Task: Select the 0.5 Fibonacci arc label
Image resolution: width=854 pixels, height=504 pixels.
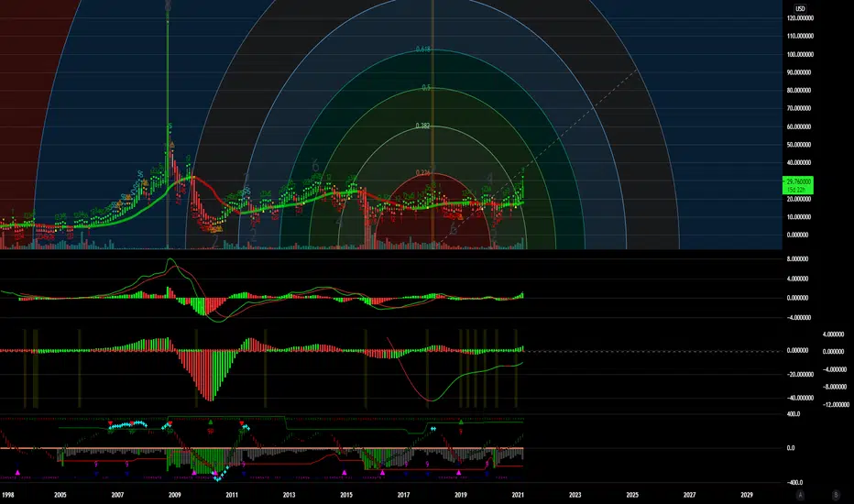Action: tap(426, 87)
